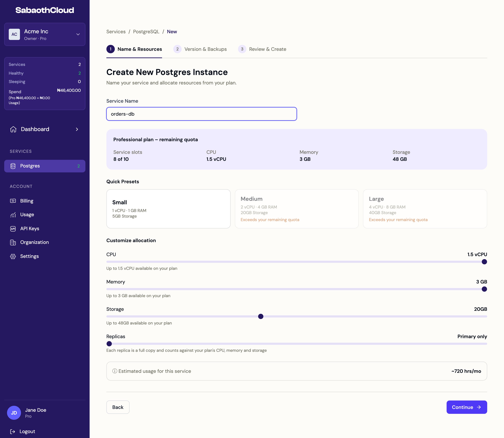The width and height of the screenshot is (504, 438).
Task: Click the Postgres database icon
Action: coord(13,166)
